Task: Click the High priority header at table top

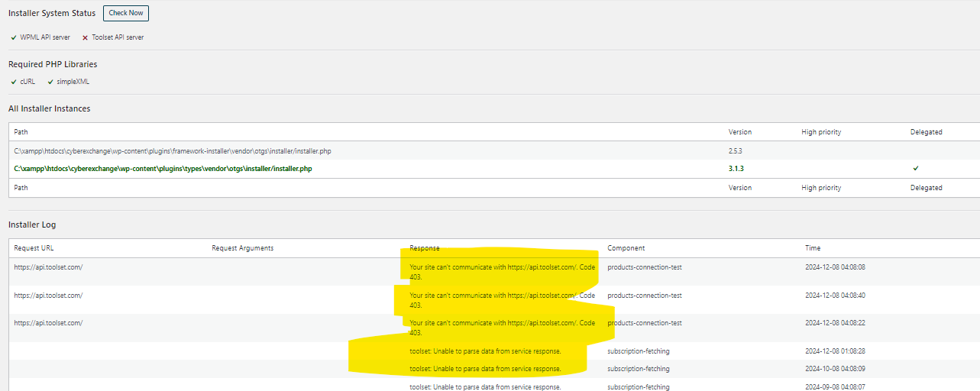Action: coord(821,132)
